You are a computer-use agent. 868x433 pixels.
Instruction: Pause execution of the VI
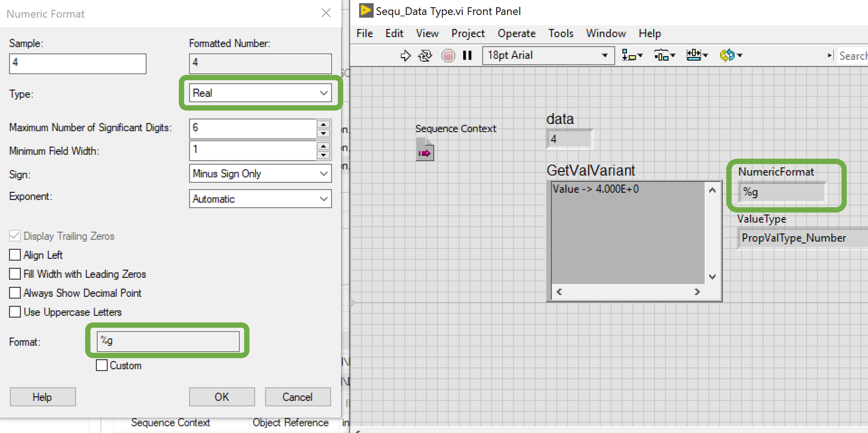[x=467, y=56]
